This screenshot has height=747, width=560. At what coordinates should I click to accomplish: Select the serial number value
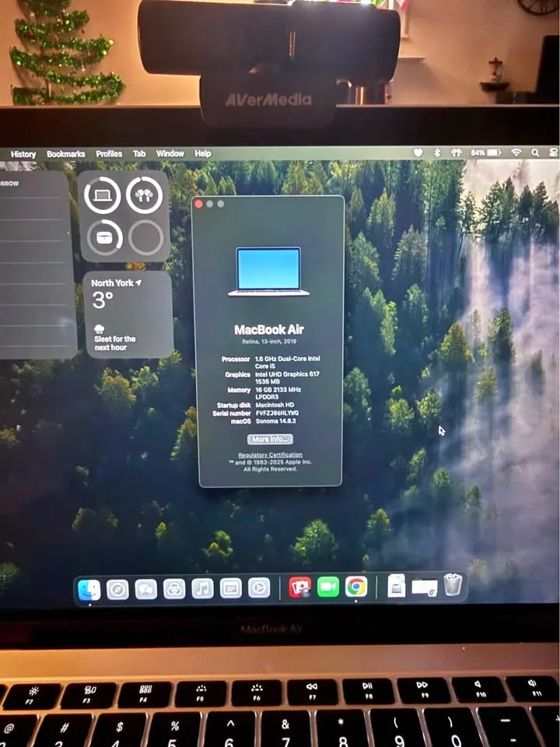tap(277, 413)
